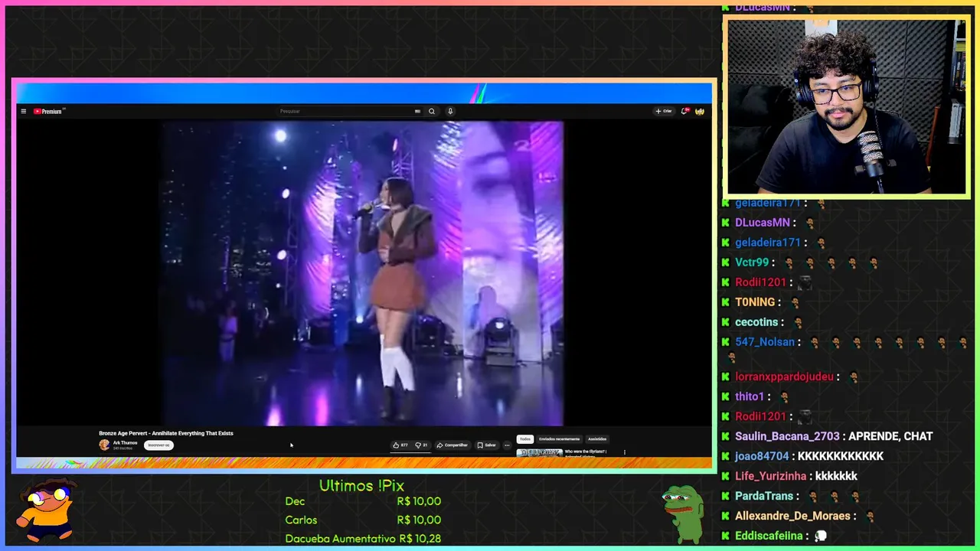Open the YouTube hamburger guide menu
The height and width of the screenshot is (551, 980).
24,111
